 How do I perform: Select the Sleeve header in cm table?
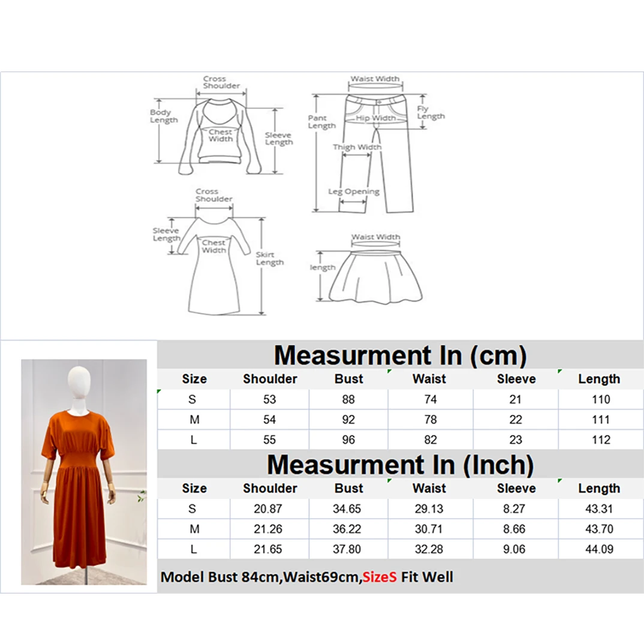tap(516, 379)
